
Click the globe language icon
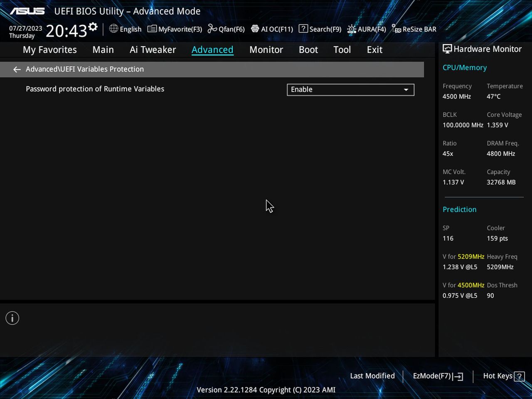[113, 29]
